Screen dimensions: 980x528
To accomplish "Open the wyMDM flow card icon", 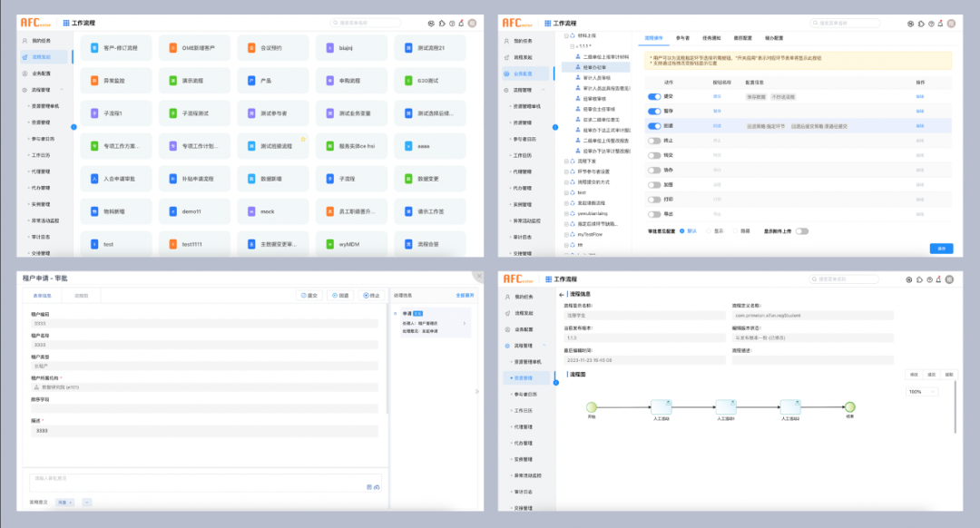I will coord(330,244).
